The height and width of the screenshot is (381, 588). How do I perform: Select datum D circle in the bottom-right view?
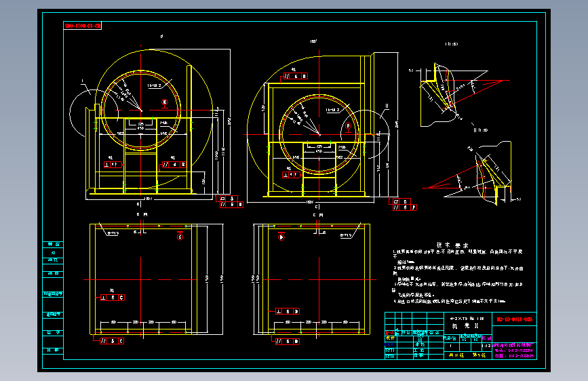click(281, 237)
